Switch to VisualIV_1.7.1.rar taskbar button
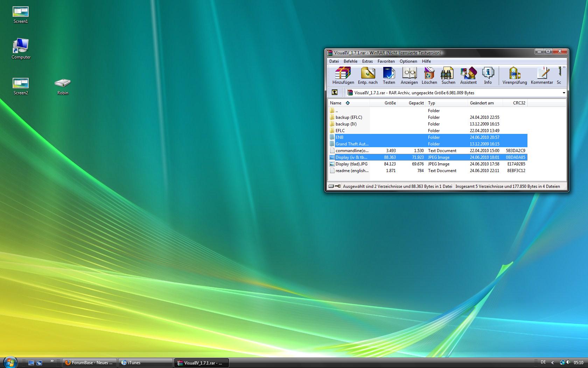This screenshot has height=368, width=588. point(202,363)
